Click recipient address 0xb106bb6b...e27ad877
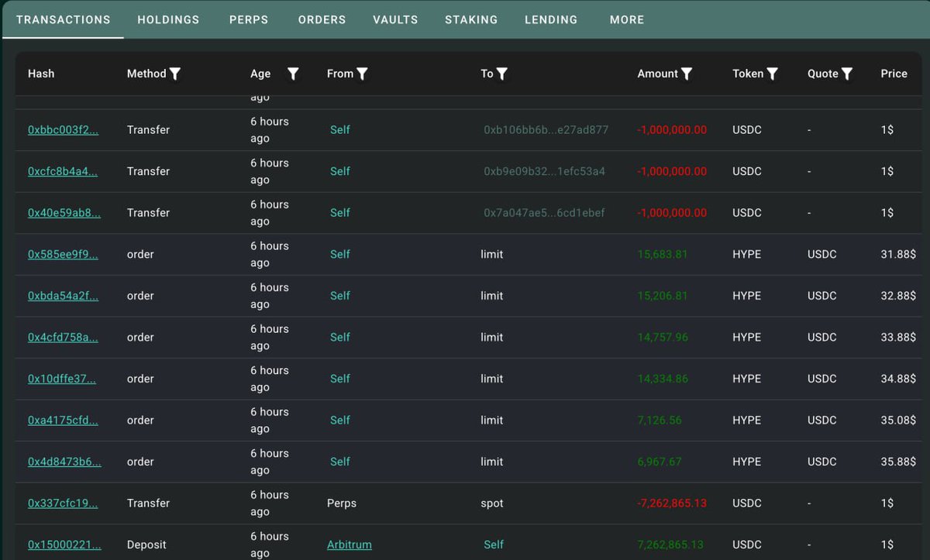Viewport: 930px width, 560px height. tap(546, 130)
